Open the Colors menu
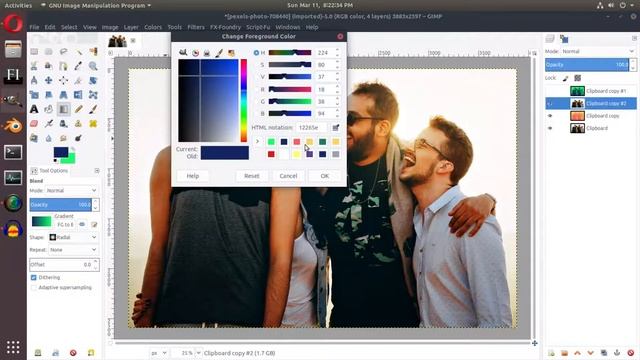The width and height of the screenshot is (640, 360). pos(153,27)
